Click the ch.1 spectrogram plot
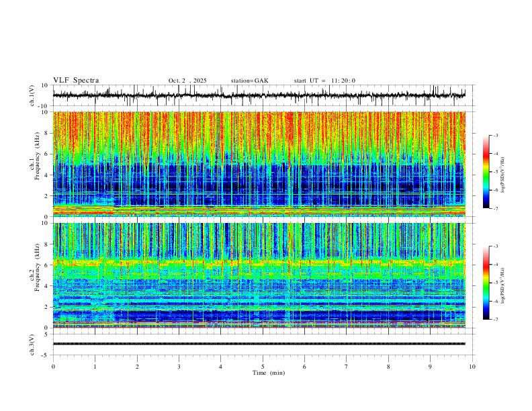 pyautogui.click(x=259, y=164)
